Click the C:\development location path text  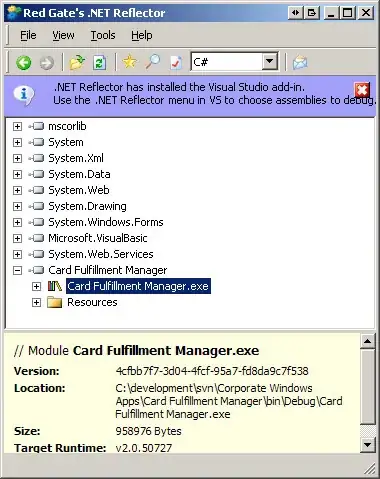pyautogui.click(x=229, y=401)
